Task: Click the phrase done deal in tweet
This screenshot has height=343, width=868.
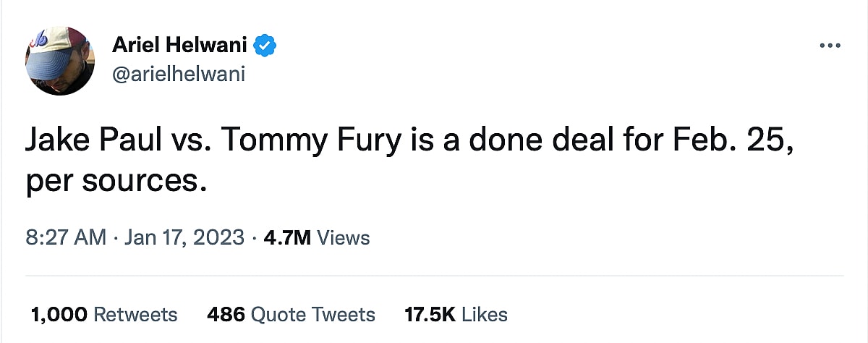Action: pos(539,140)
